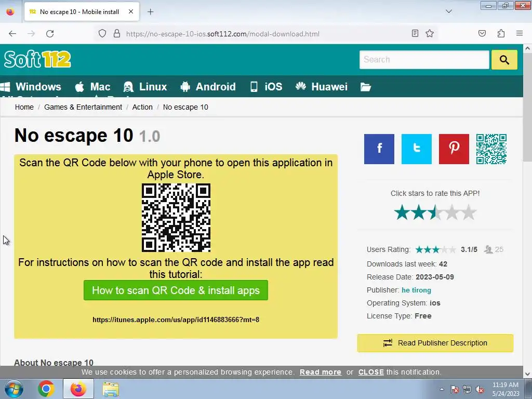This screenshot has width=532, height=399.
Task: Click the browser forward arrow
Action: coord(31,34)
